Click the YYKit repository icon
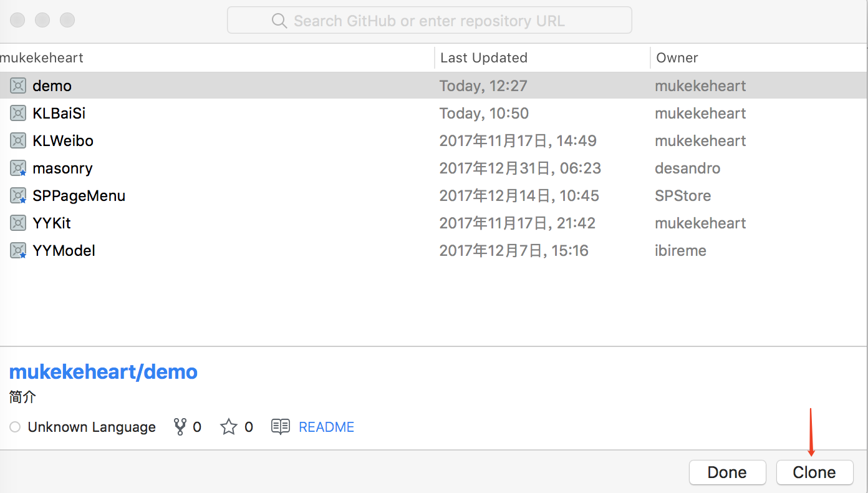This screenshot has width=868, height=493. [x=18, y=223]
